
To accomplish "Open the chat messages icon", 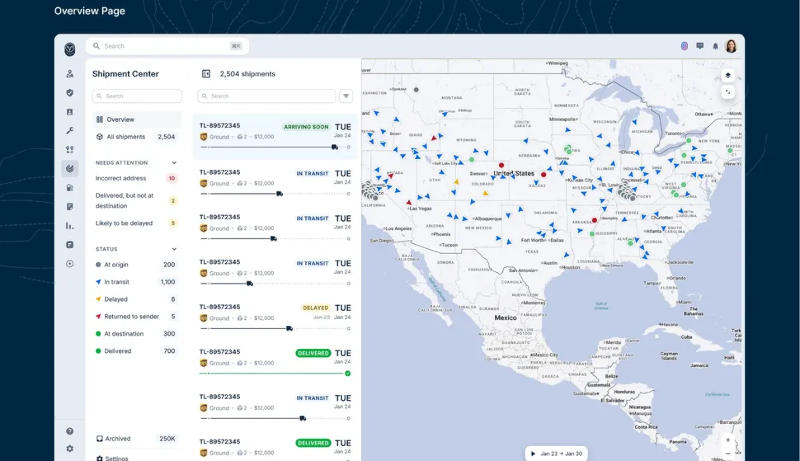I will pyautogui.click(x=700, y=46).
